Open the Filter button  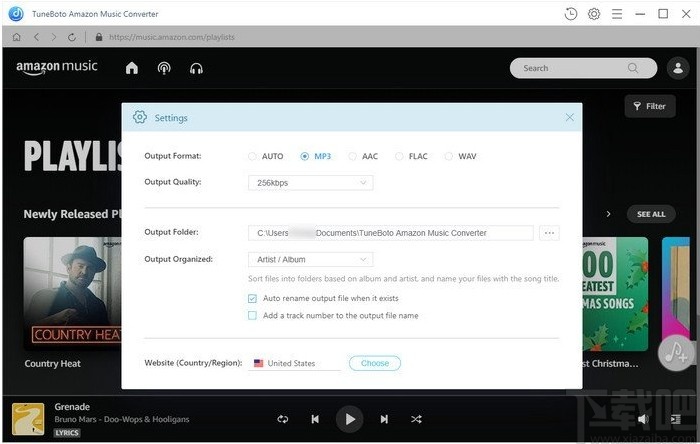point(650,106)
